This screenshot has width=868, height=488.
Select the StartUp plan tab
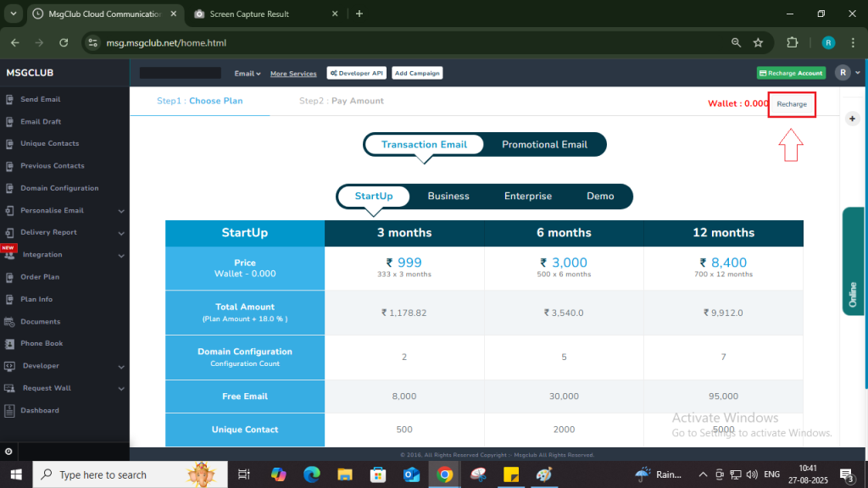point(374,196)
